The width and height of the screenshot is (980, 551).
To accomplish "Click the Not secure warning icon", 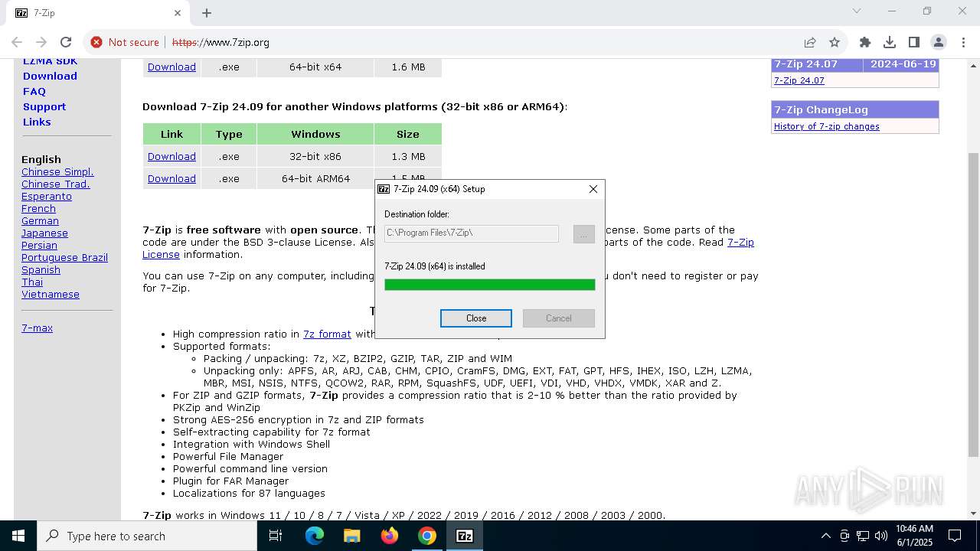I will pos(96,42).
